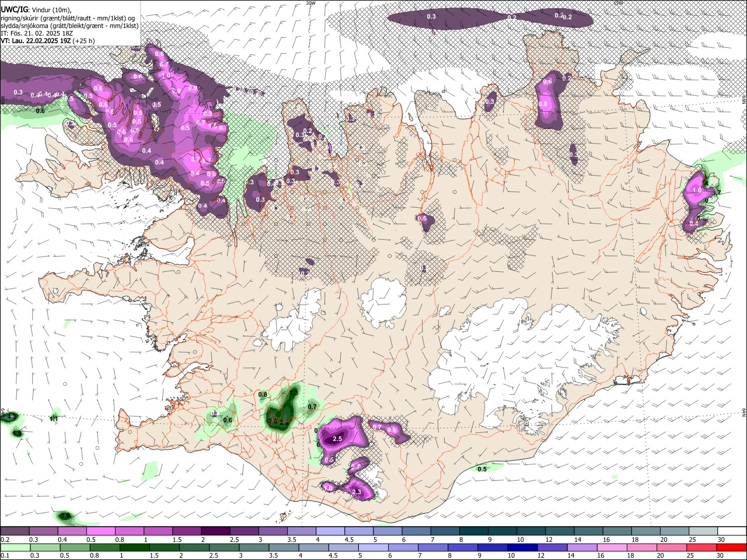The image size is (747, 560).
Task: Pick the upper snow legend swatch labeled 1.5
Action: click(186, 531)
